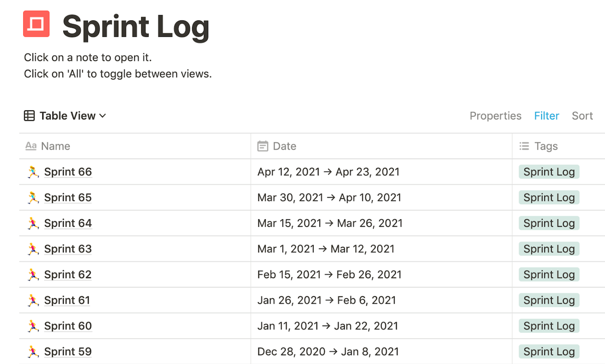Click the red Sprint Log page icon
Image resolution: width=605 pixels, height=364 pixels.
coord(36,24)
